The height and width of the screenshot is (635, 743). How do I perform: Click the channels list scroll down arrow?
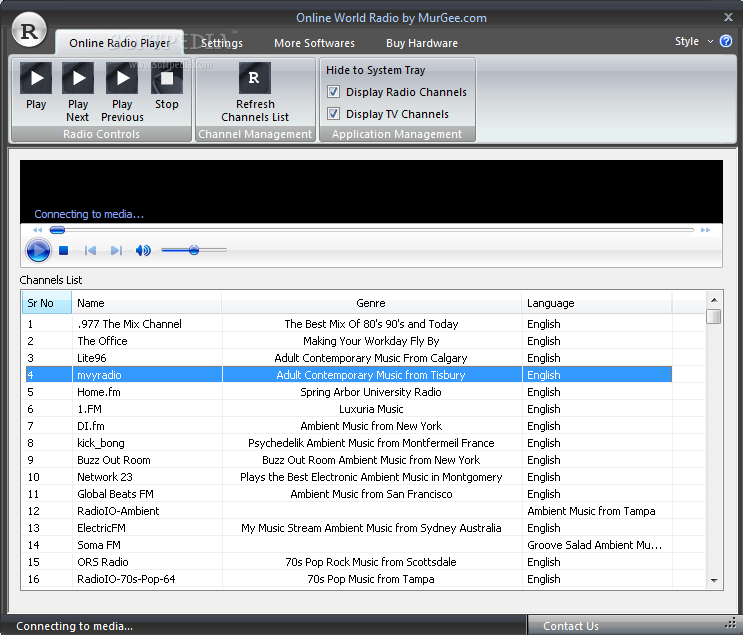point(714,580)
